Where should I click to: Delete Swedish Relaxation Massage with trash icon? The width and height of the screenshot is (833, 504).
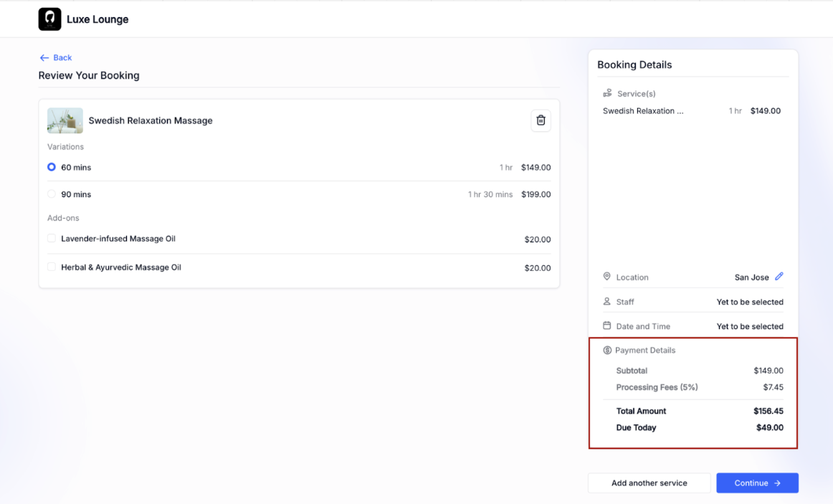541,120
